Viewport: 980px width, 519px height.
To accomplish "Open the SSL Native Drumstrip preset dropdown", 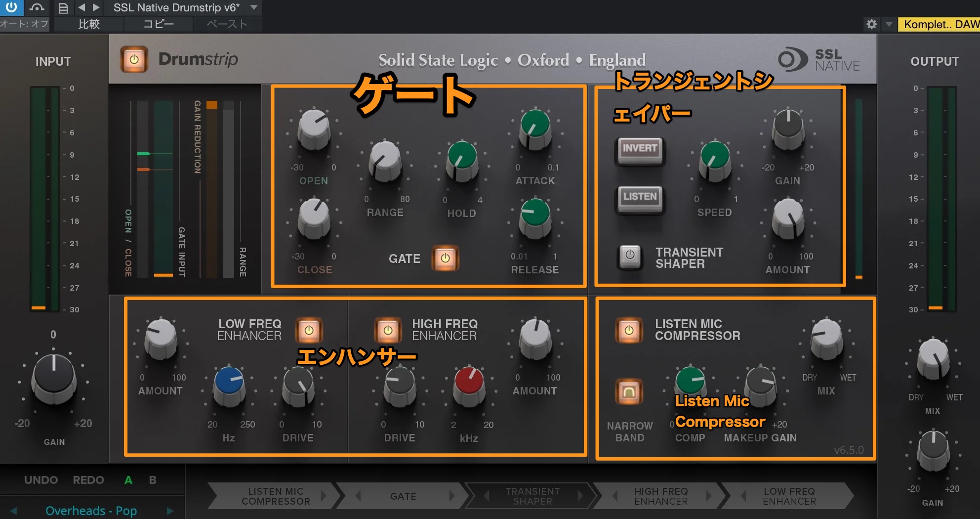I will coord(254,7).
